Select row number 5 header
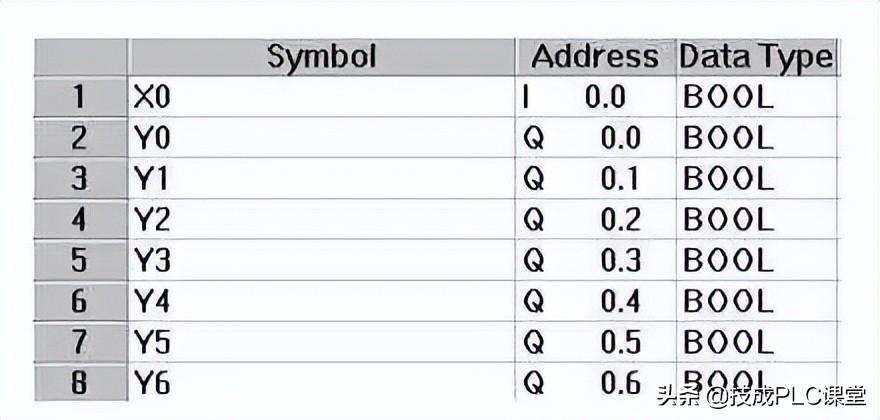Image resolution: width=880 pixels, height=420 pixels. (x=80, y=261)
